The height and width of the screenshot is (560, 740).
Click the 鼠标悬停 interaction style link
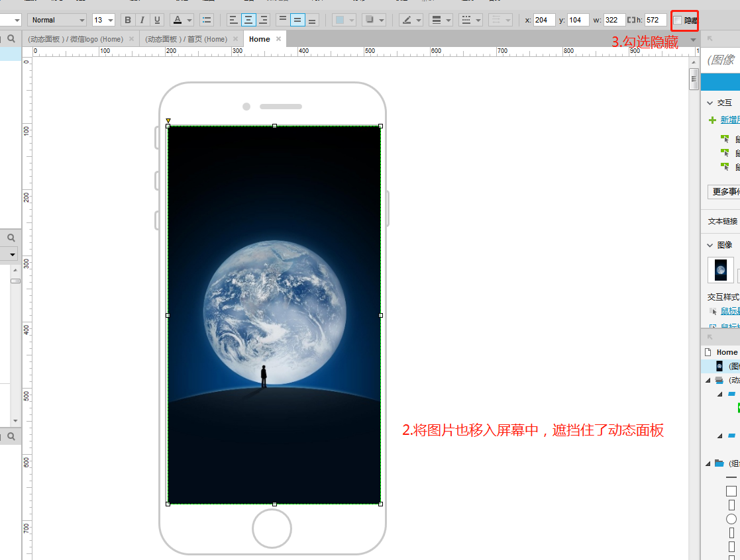729,311
